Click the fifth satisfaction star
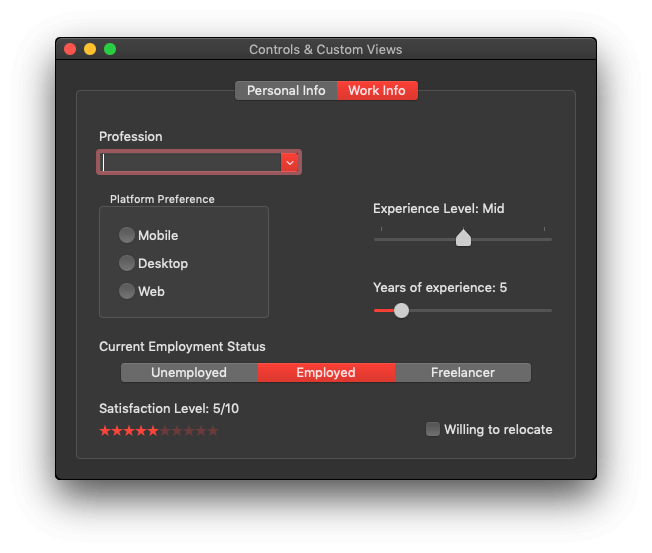 [x=153, y=431]
